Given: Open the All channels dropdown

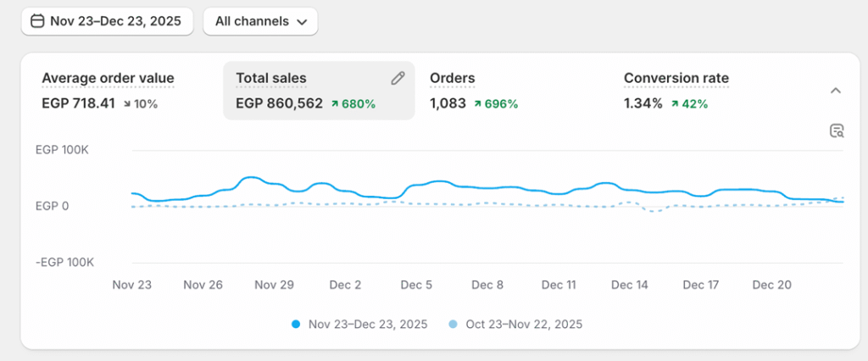Looking at the screenshot, I should [x=260, y=21].
